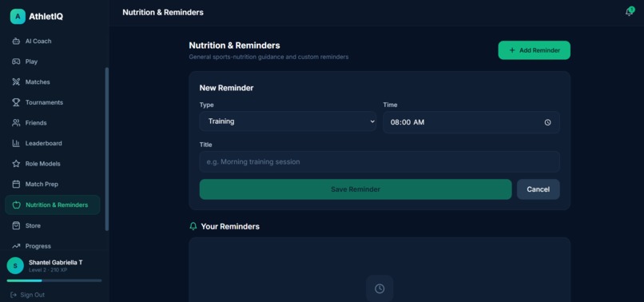Screen dimensions: 644x302
Task: Click the Match Prep calendar icon
Action: [x=16, y=184]
